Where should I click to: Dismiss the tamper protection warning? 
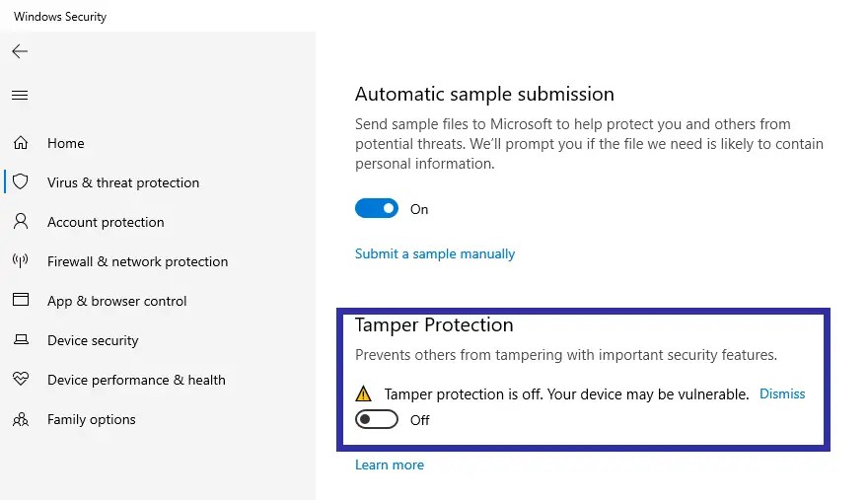tap(782, 393)
